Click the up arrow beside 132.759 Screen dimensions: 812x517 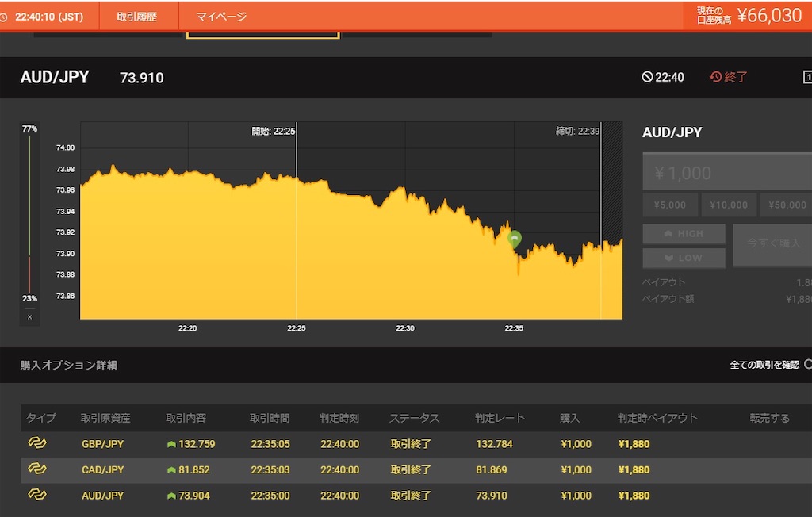coord(171,445)
